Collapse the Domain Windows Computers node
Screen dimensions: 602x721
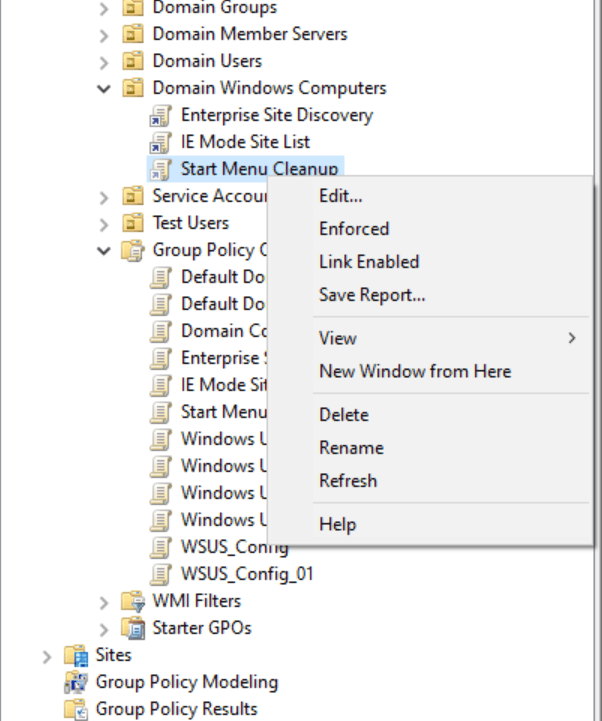104,88
